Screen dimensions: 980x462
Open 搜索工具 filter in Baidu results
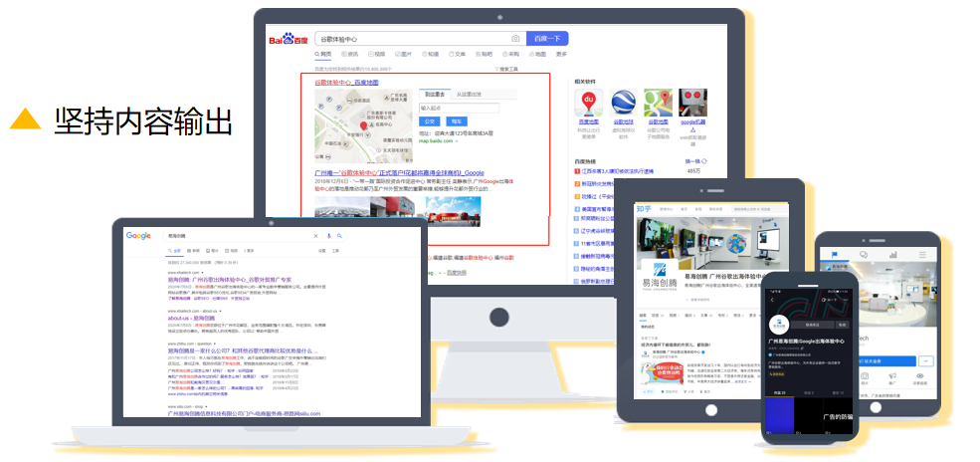click(x=506, y=69)
